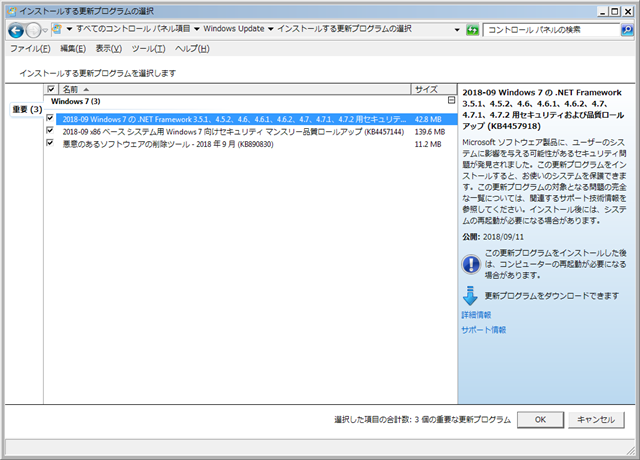Select the 重要 (3) tab
The height and width of the screenshot is (460, 640).
[27, 109]
